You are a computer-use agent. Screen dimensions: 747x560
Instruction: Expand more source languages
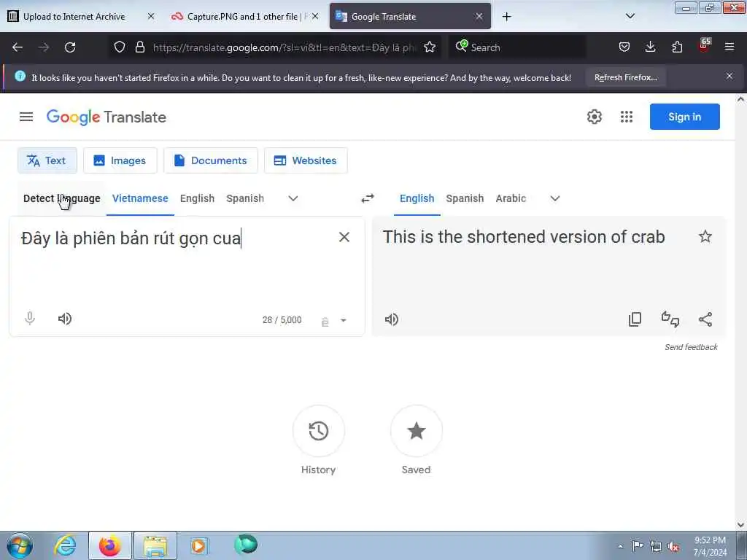[x=293, y=198]
